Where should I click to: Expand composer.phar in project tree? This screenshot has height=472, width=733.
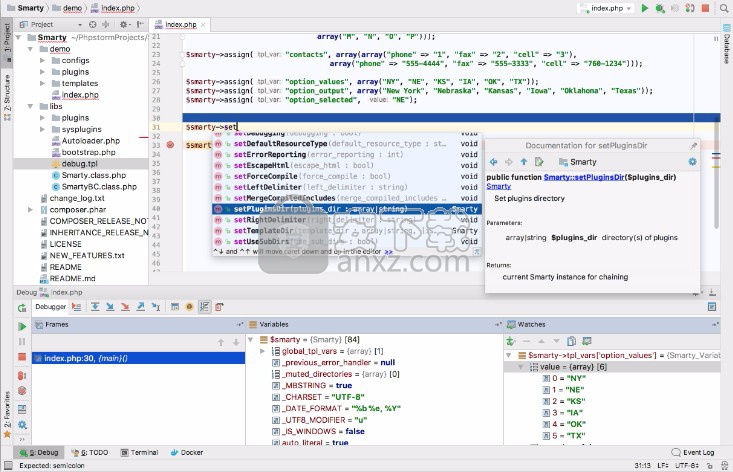tap(30, 210)
